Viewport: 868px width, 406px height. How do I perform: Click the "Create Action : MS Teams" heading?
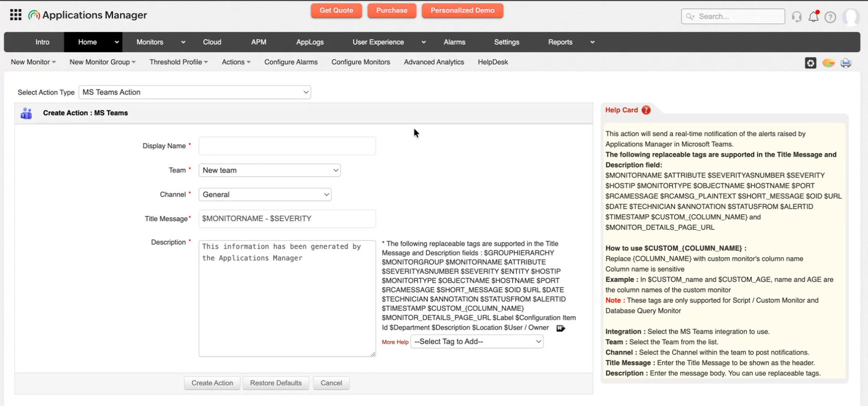[x=86, y=113]
